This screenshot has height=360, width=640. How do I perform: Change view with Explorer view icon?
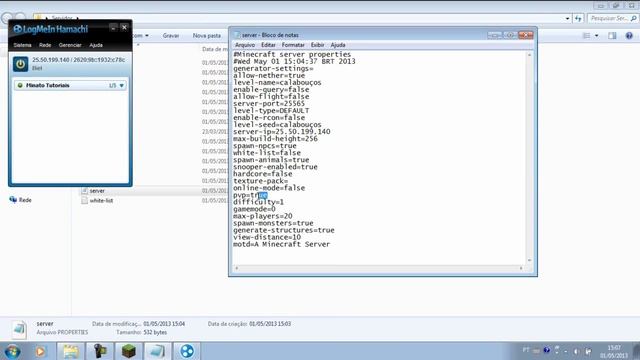point(587,36)
